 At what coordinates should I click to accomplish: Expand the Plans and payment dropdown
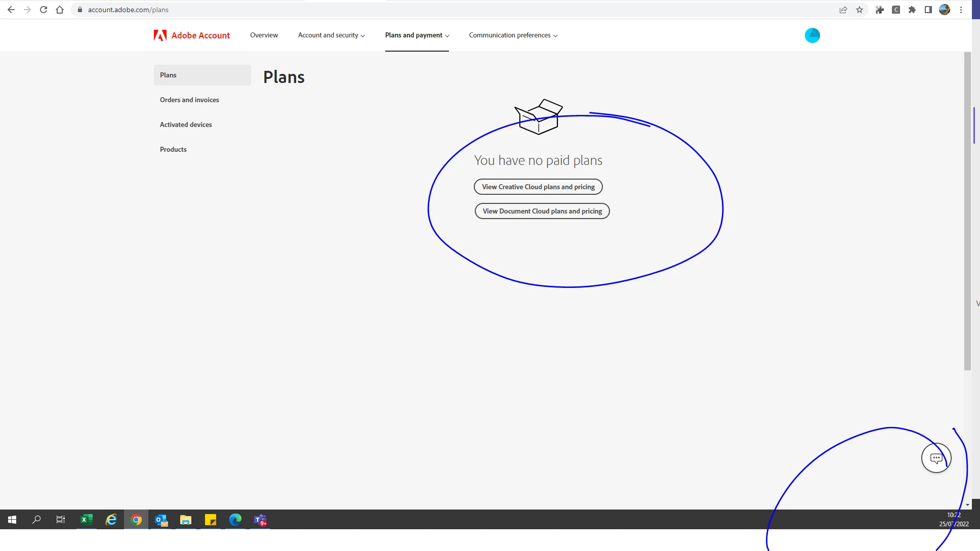[x=417, y=35]
